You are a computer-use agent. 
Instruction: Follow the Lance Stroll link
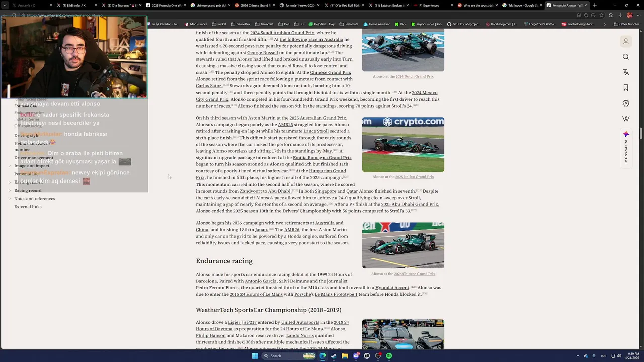pyautogui.click(x=316, y=131)
